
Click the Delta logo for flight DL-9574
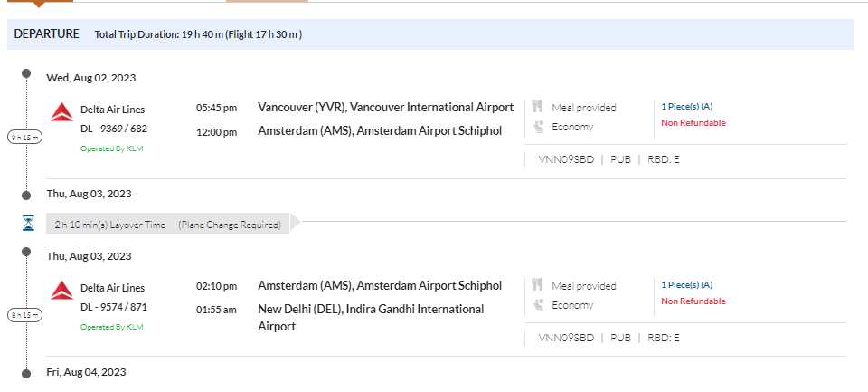(x=61, y=291)
